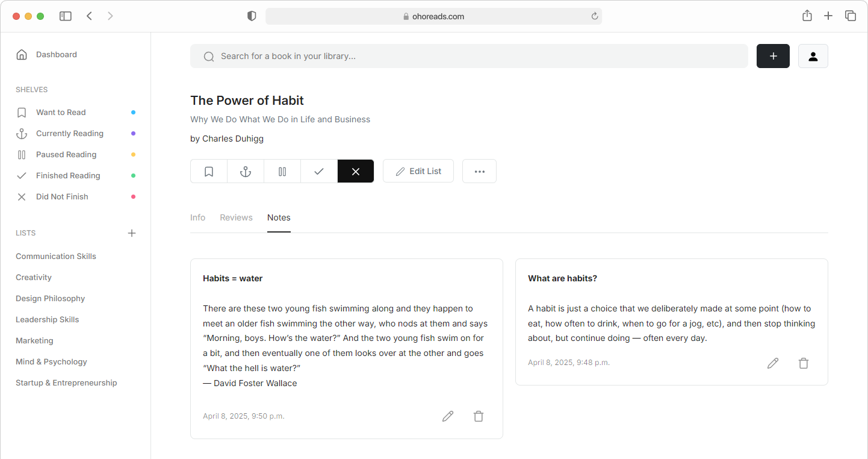Toggle the Did Not Finish status button
Image resolution: width=868 pixels, height=459 pixels.
pos(356,171)
